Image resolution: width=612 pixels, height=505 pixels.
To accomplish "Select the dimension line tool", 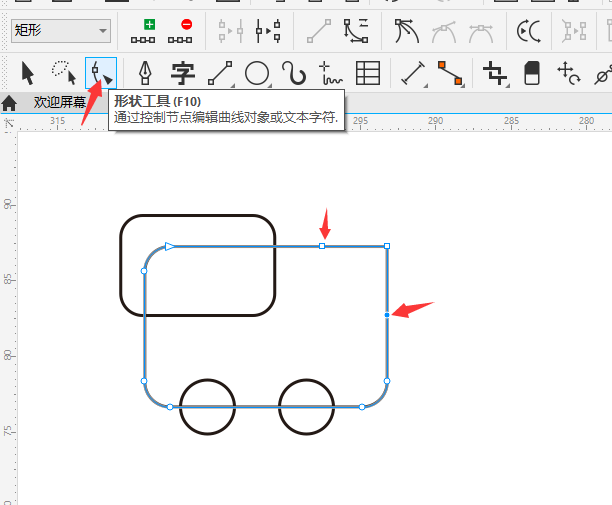I will click(x=413, y=73).
